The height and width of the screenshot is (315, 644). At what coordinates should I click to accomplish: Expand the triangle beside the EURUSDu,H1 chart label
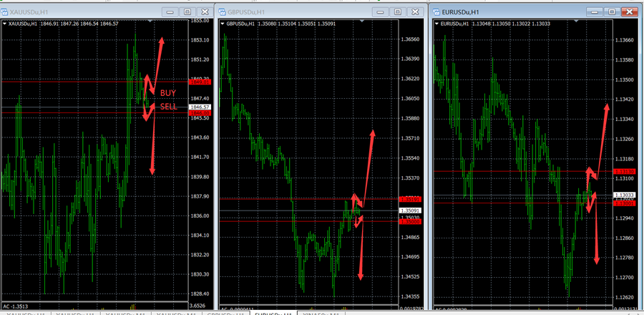(x=437, y=24)
